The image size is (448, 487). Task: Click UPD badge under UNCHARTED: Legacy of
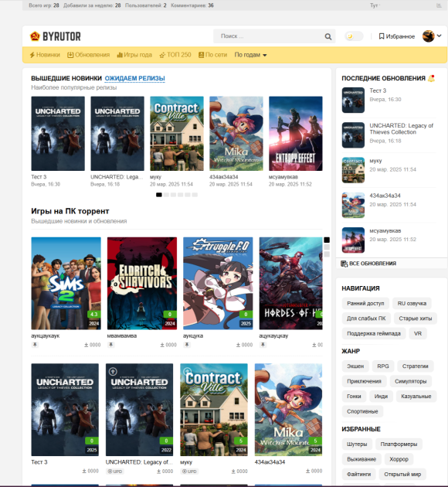115,472
